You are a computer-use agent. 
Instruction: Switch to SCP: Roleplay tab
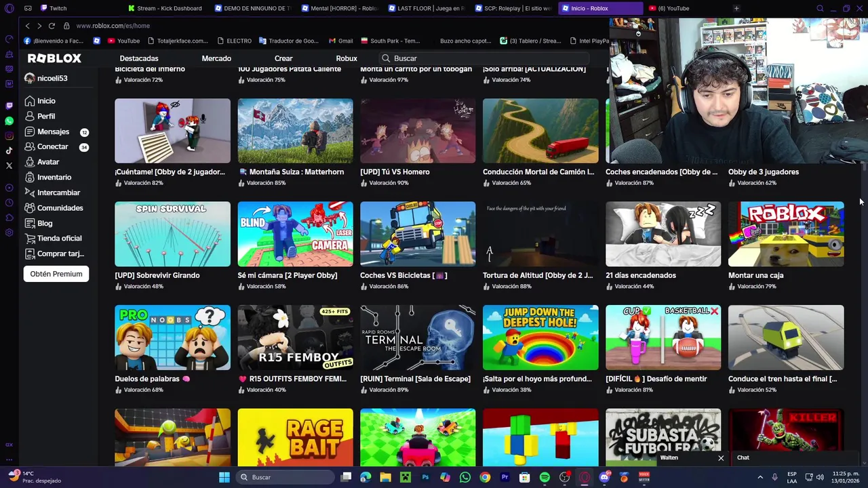513,8
